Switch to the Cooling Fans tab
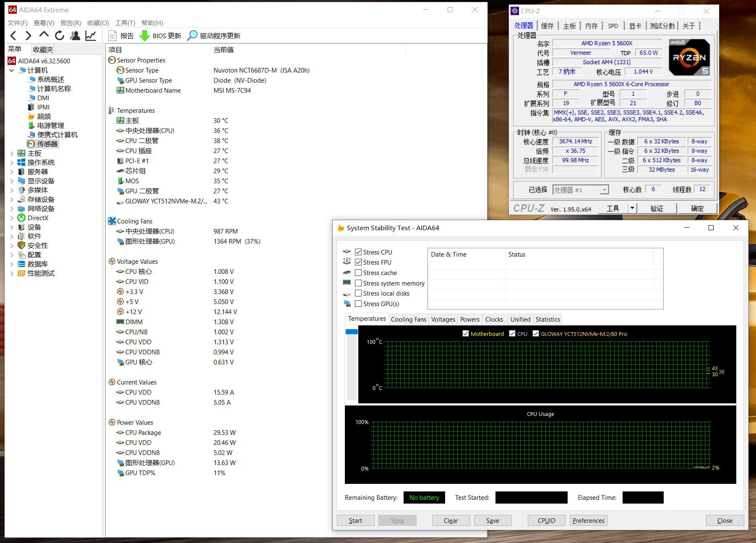The height and width of the screenshot is (543, 756). pyautogui.click(x=408, y=320)
